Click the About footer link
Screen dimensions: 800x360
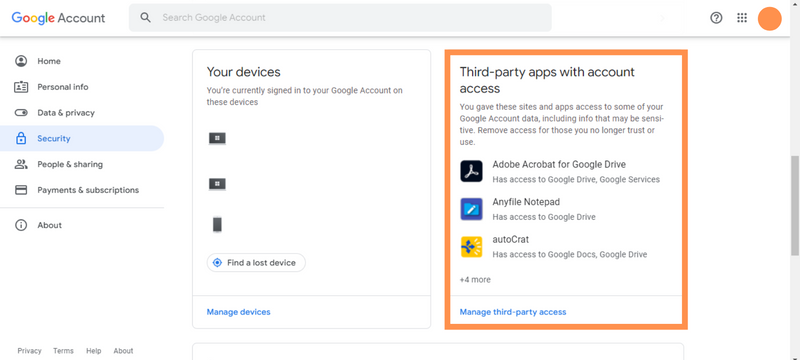123,351
